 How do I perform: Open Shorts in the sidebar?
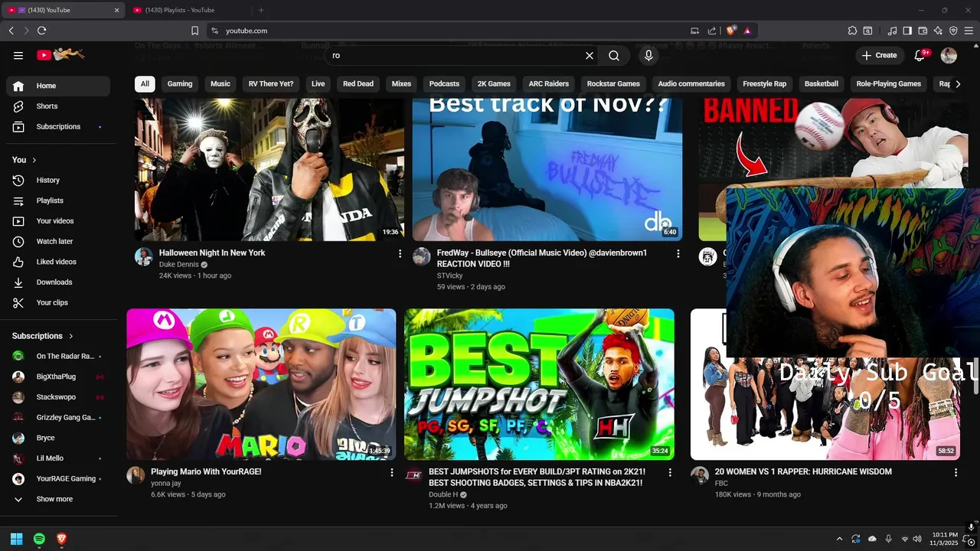(x=58, y=106)
